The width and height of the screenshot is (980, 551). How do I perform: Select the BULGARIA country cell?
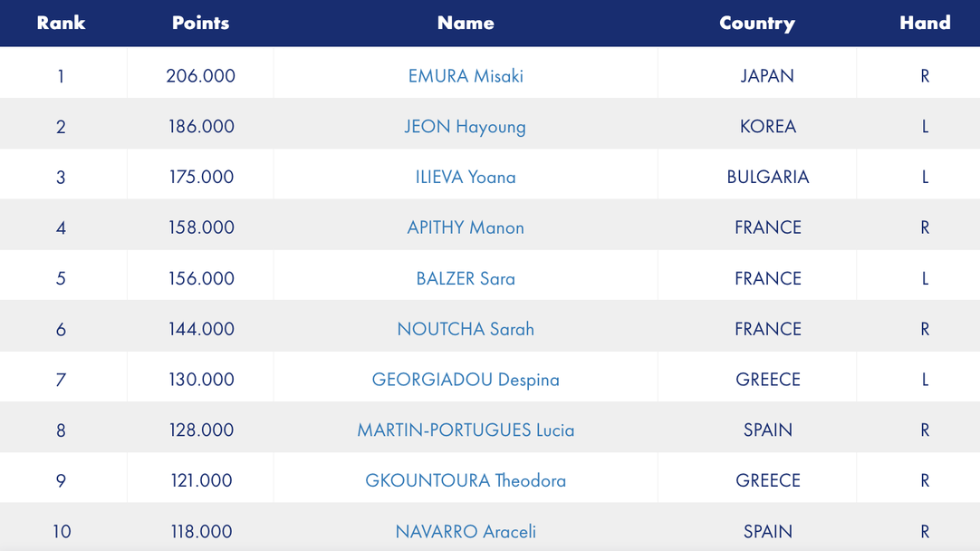click(767, 178)
